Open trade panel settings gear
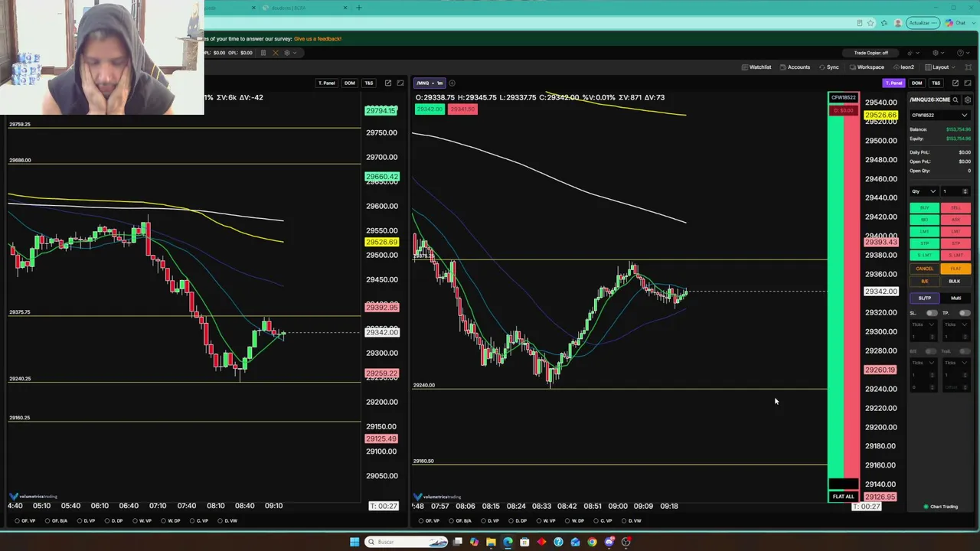Image resolution: width=980 pixels, height=551 pixels. coord(968,99)
